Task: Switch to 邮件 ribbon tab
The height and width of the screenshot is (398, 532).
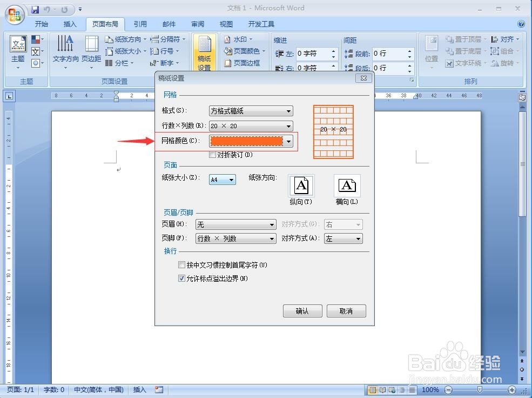Action: 169,24
